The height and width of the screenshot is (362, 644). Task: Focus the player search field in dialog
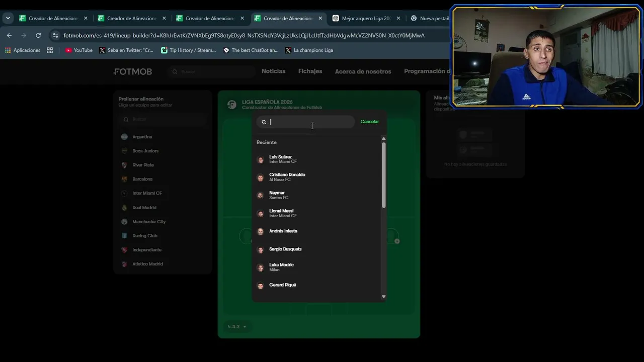click(305, 122)
